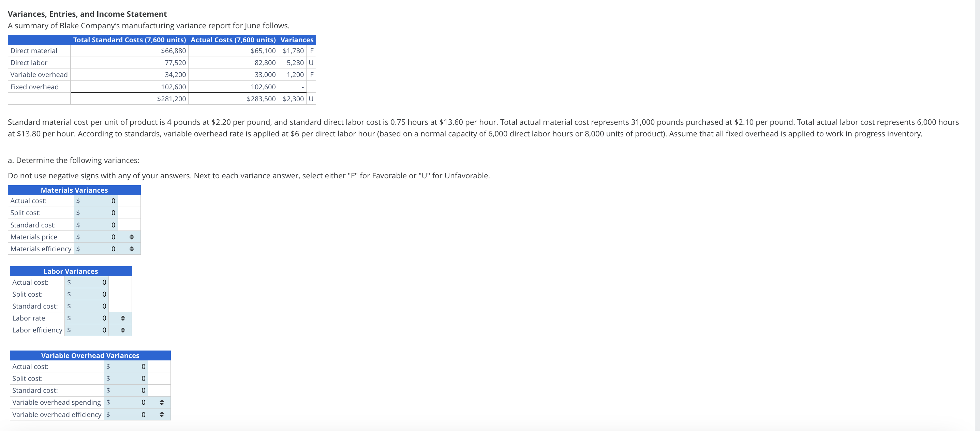Open the Labor rate F/U selector
The width and height of the screenshot is (980, 431).
(122, 318)
